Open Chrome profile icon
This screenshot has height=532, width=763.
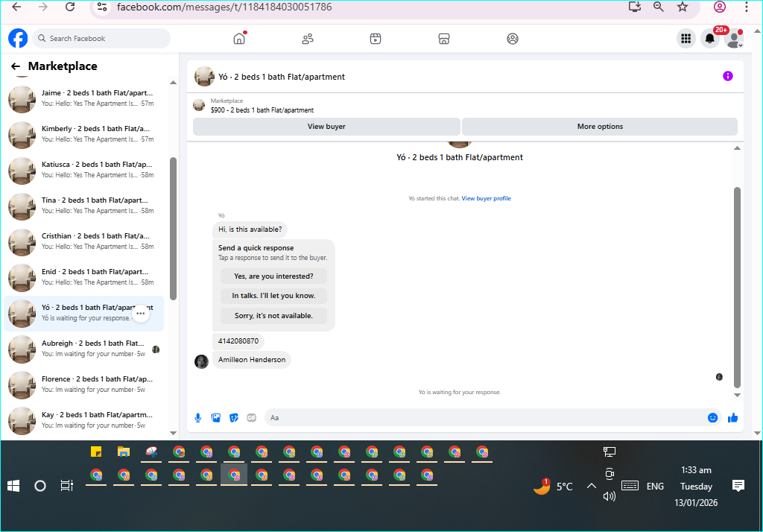click(x=720, y=7)
